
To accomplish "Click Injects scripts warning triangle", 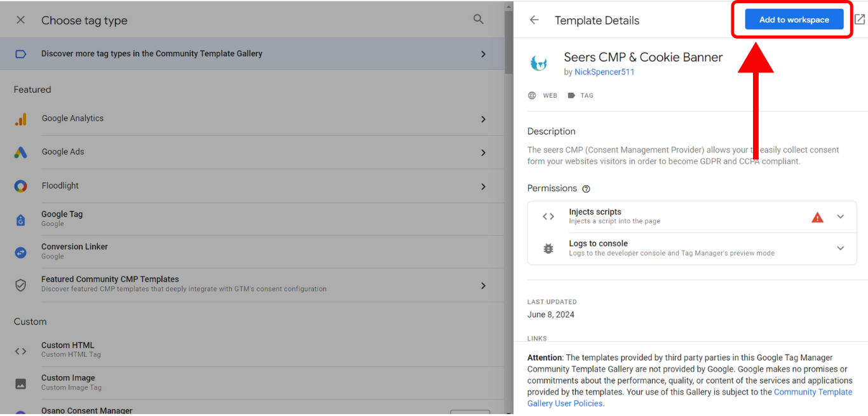I will (x=817, y=217).
